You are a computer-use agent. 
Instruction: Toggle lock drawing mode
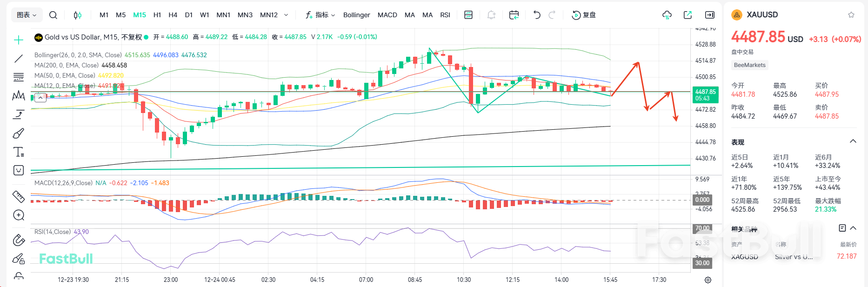[19, 276]
